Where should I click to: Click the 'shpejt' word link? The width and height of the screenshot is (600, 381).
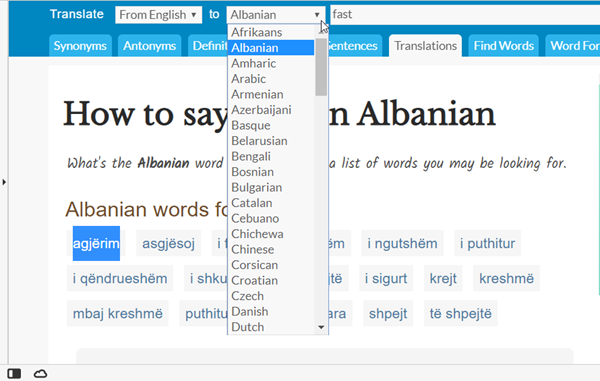388,314
